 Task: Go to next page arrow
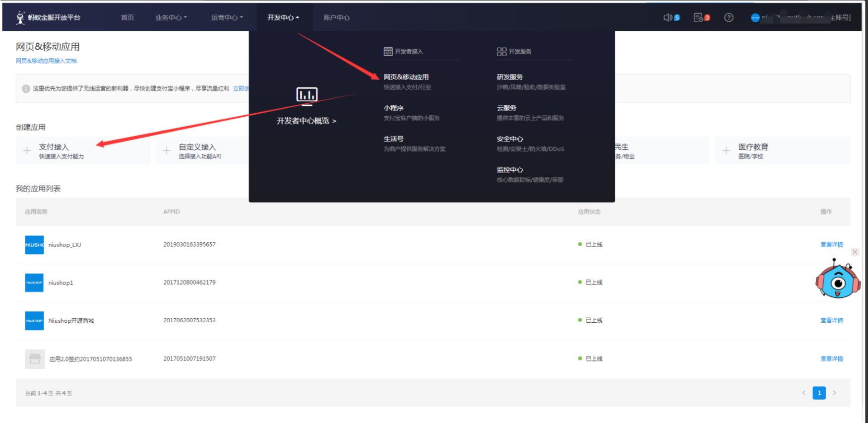click(x=835, y=393)
